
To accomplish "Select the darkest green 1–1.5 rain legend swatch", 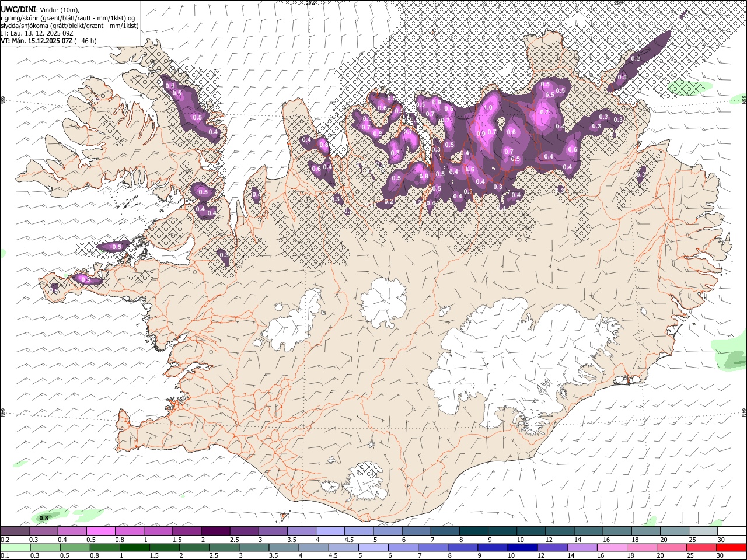I will 134,547.
